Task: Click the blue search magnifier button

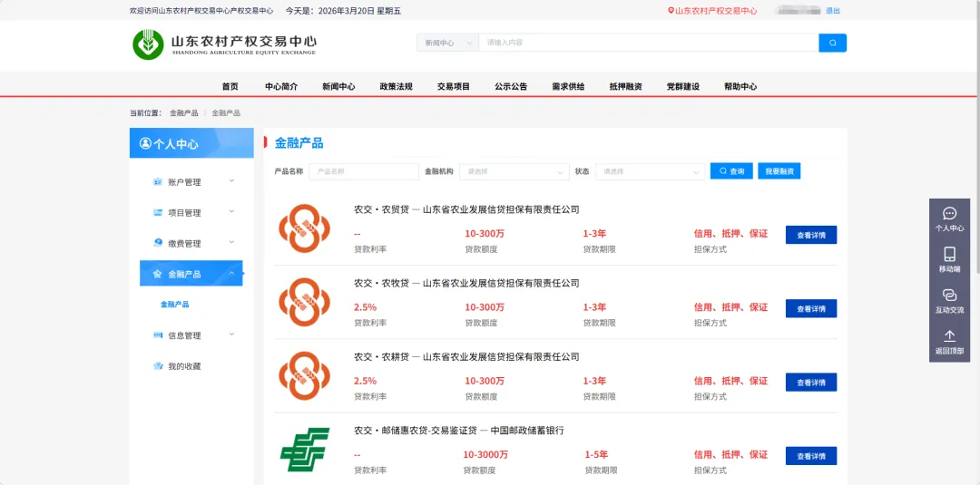Action: [x=832, y=44]
